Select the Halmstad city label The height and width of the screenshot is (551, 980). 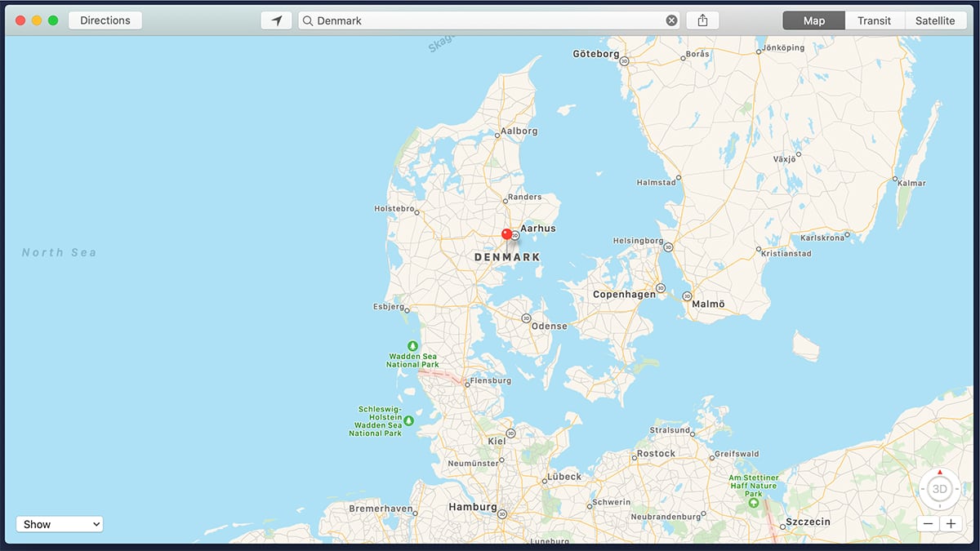pos(657,182)
